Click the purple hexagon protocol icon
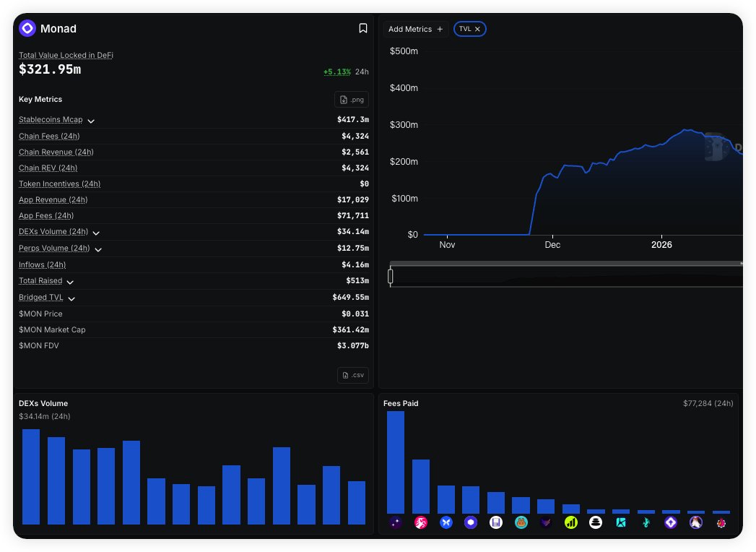The image size is (756, 552). 471,522
